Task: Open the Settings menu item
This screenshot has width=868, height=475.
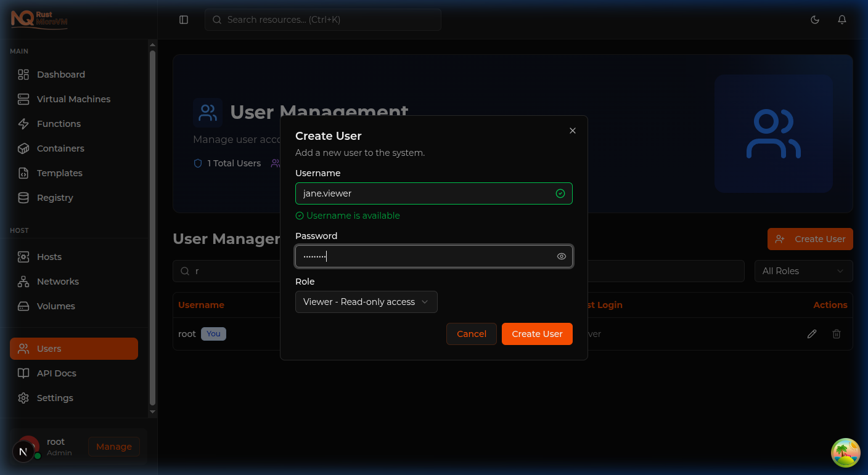Action: pyautogui.click(x=55, y=397)
